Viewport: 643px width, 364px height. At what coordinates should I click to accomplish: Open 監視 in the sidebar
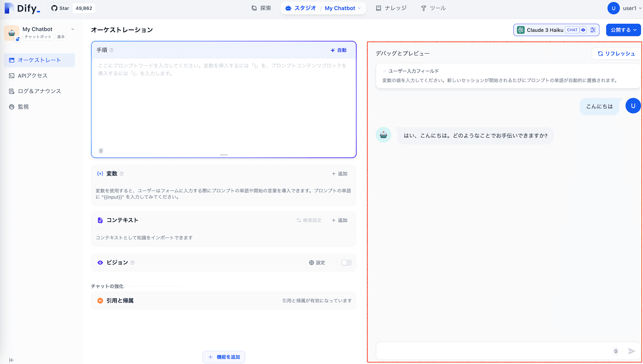point(39,107)
